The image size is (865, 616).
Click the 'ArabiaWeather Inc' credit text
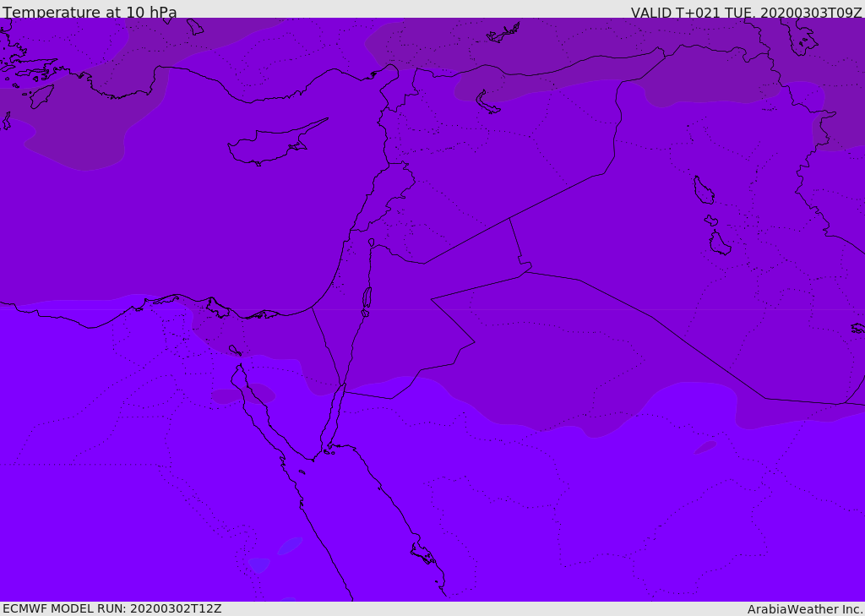(805, 609)
